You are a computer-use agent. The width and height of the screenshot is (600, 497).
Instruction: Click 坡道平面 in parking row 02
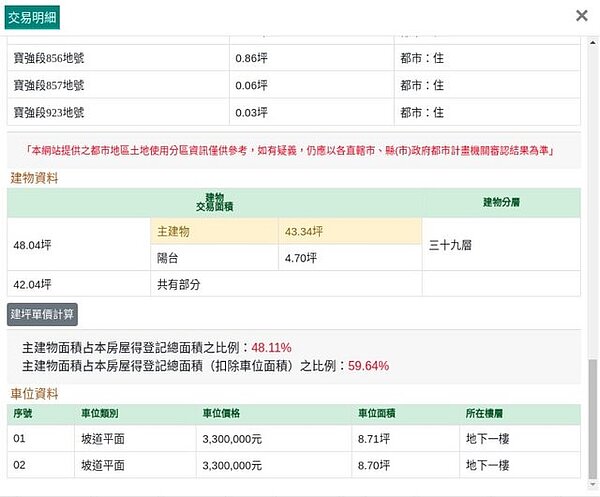point(103,465)
